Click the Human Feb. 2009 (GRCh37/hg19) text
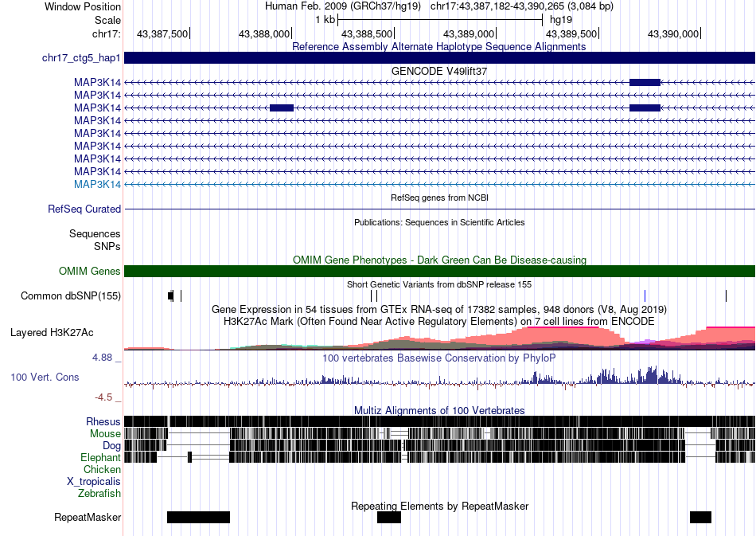The height and width of the screenshot is (536, 756). pos(343,6)
